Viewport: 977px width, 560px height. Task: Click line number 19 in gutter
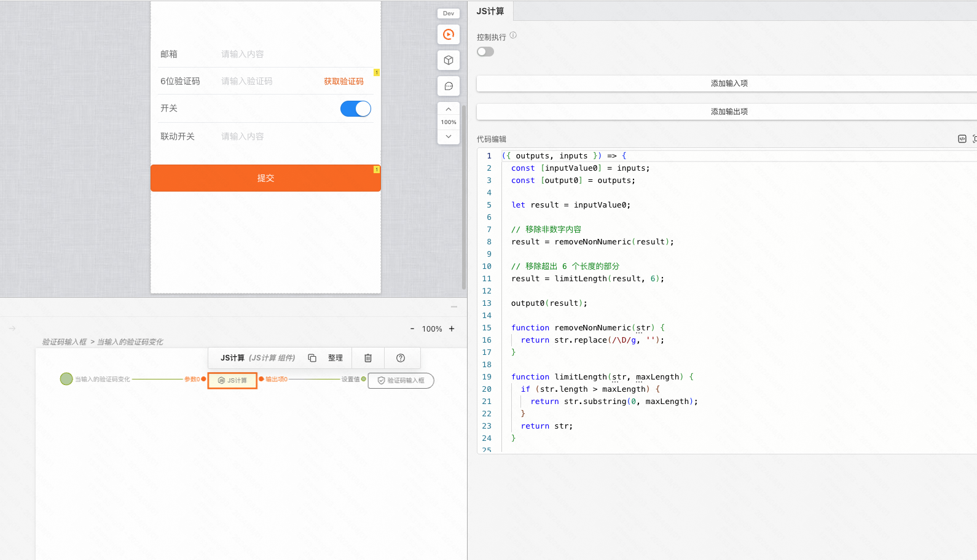pos(487,377)
